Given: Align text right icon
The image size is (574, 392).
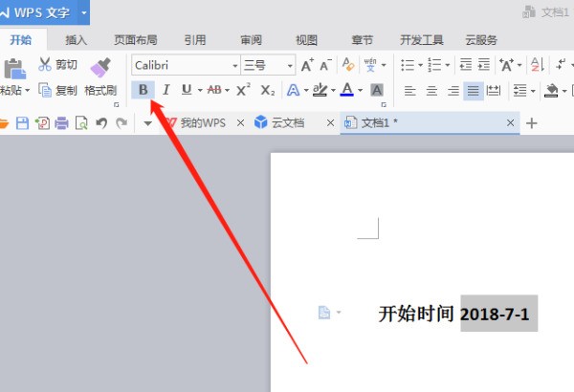Looking at the screenshot, I should [x=453, y=91].
